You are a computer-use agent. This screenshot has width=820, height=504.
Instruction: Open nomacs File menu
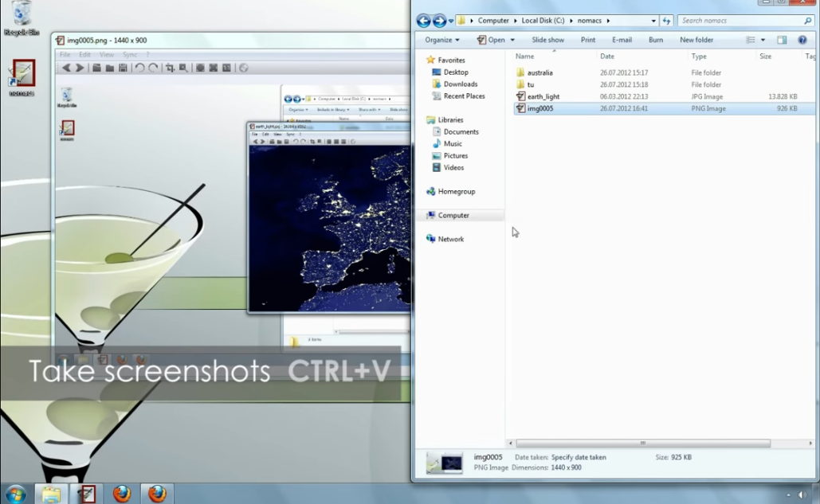point(65,54)
